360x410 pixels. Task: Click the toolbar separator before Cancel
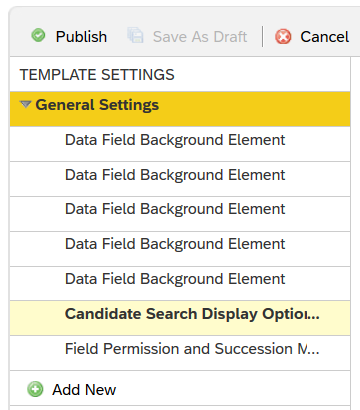(263, 36)
